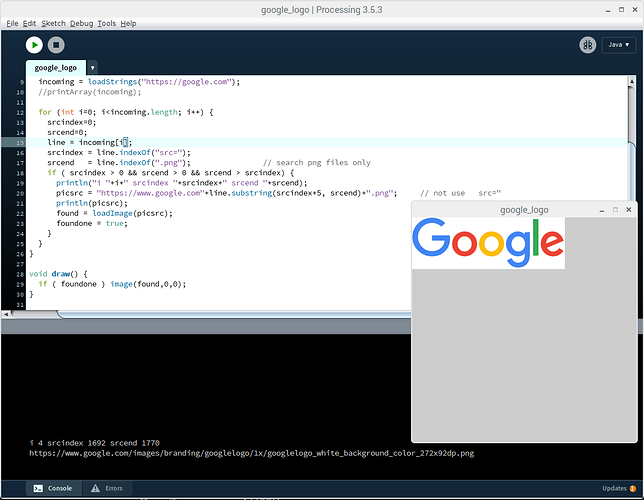
Task: Open the File menu
Action: click(x=12, y=23)
